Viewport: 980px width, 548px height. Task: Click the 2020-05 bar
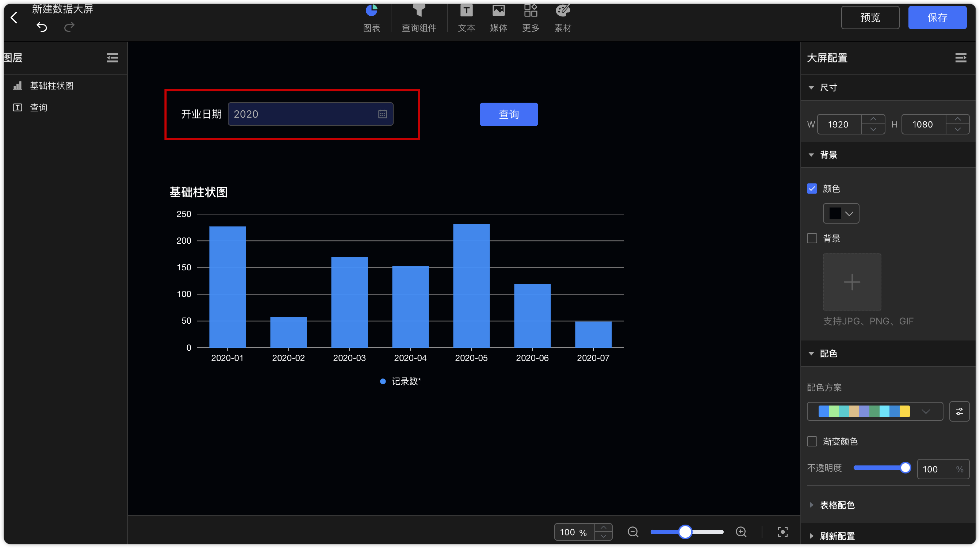tap(471, 286)
